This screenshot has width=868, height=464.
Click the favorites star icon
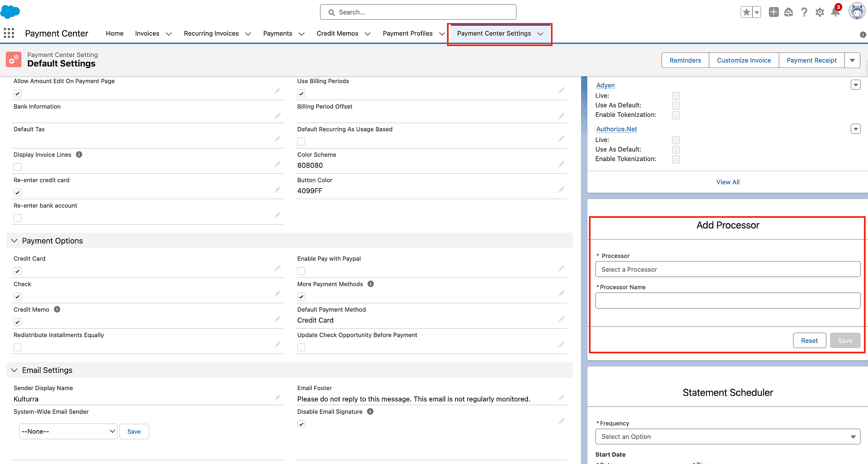746,12
